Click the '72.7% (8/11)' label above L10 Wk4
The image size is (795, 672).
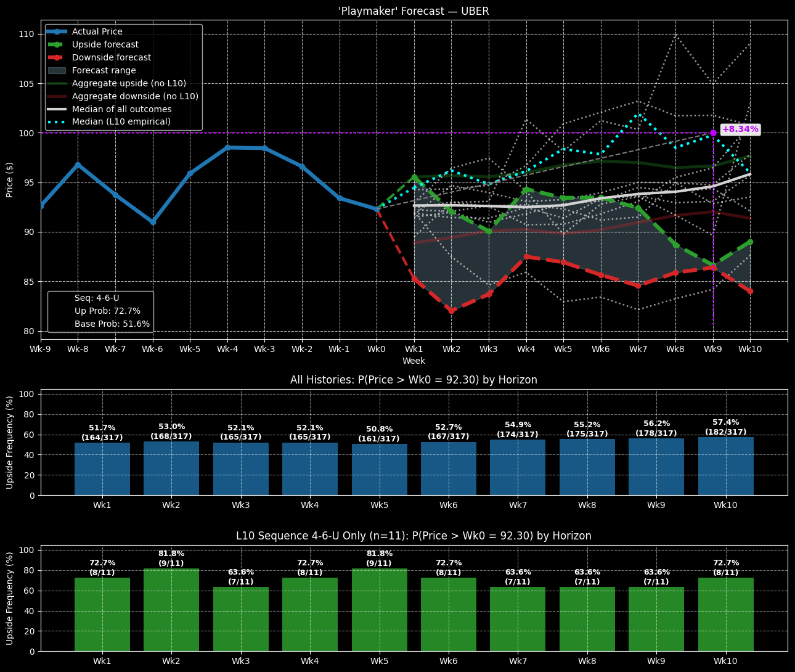coord(310,568)
